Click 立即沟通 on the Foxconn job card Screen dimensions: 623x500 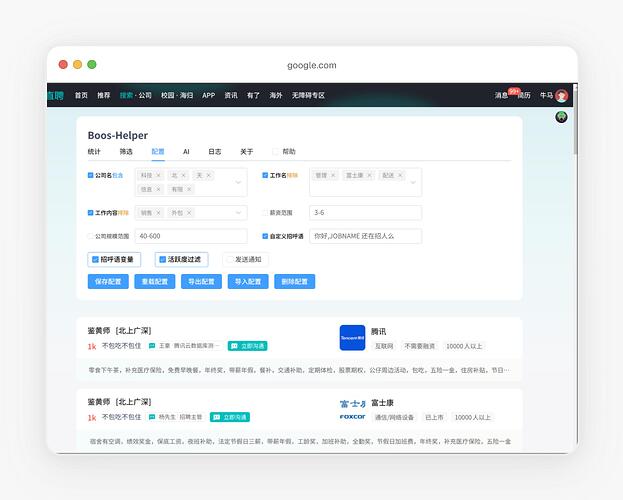click(230, 417)
